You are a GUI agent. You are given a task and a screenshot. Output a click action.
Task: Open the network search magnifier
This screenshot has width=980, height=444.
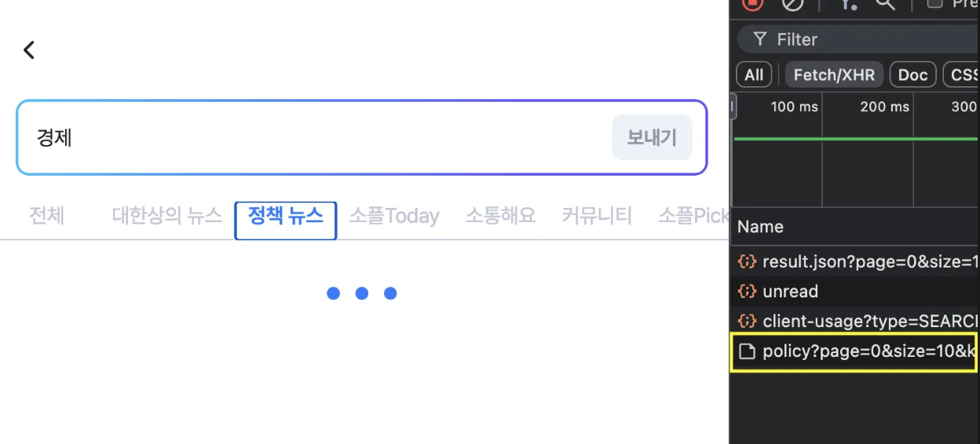pyautogui.click(x=885, y=4)
